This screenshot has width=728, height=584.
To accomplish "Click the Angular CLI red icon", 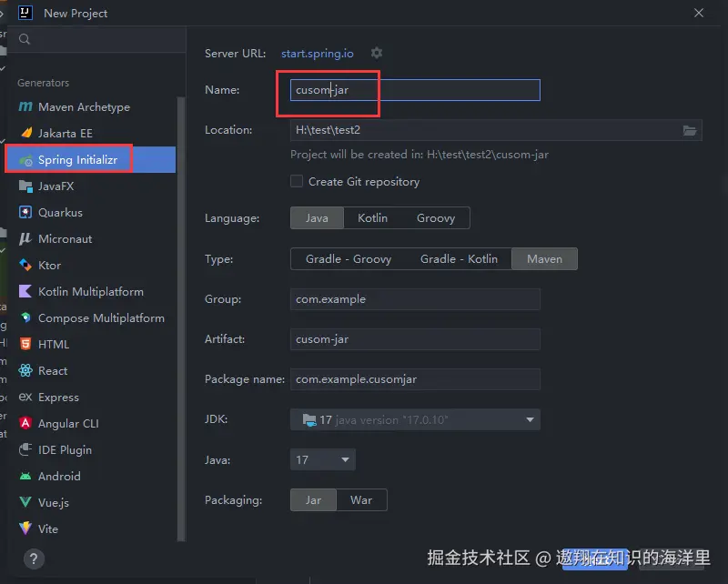I will coord(25,423).
